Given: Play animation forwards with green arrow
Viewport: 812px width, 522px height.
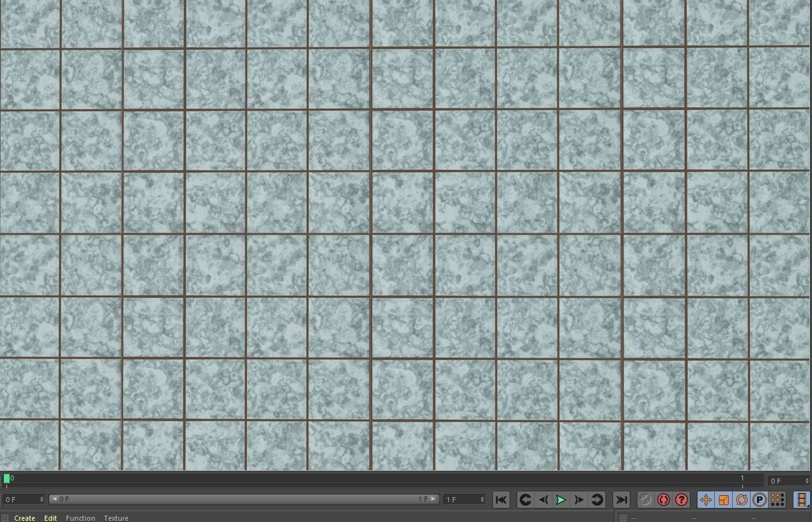Looking at the screenshot, I should [561, 500].
